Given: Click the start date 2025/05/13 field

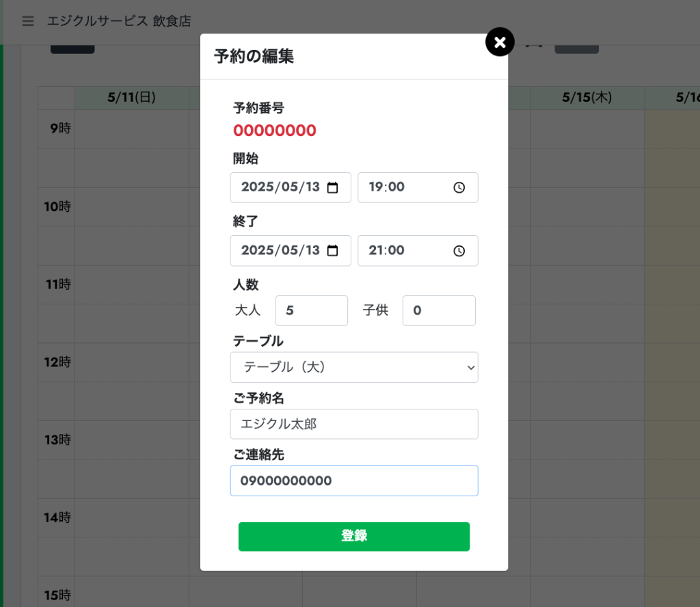Looking at the screenshot, I should (291, 187).
